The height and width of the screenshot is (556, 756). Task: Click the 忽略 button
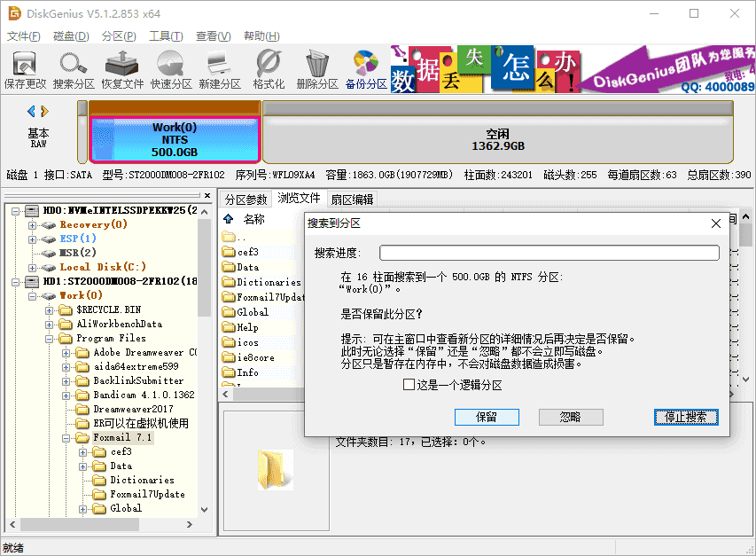[570, 417]
